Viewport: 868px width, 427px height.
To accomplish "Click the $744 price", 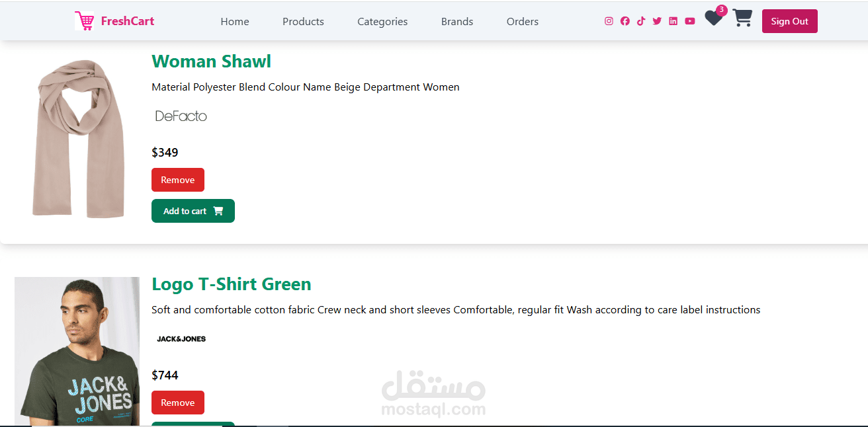I will pos(165,375).
